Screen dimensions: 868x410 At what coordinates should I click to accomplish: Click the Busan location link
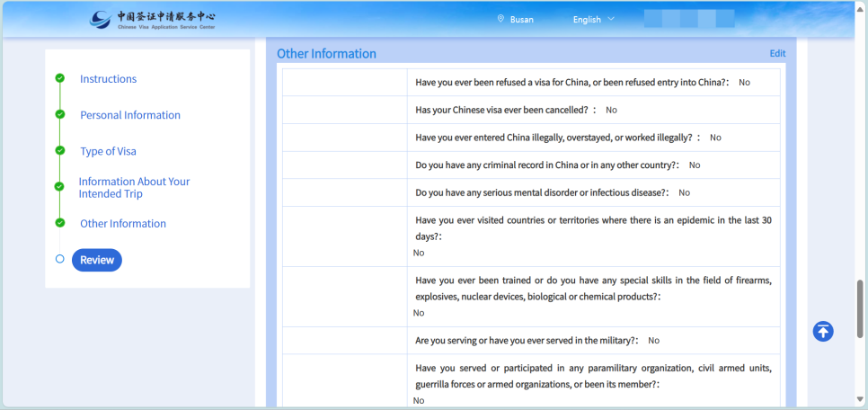(x=521, y=20)
